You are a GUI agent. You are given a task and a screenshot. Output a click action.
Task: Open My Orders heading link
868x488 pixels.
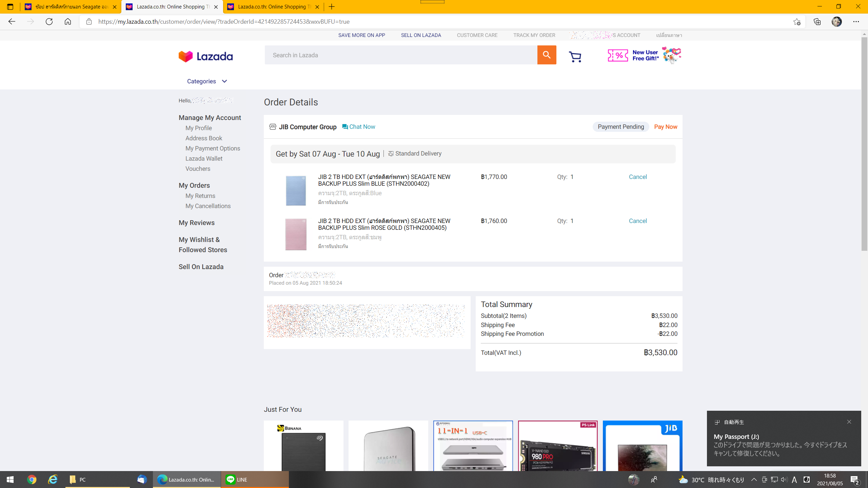[194, 185]
